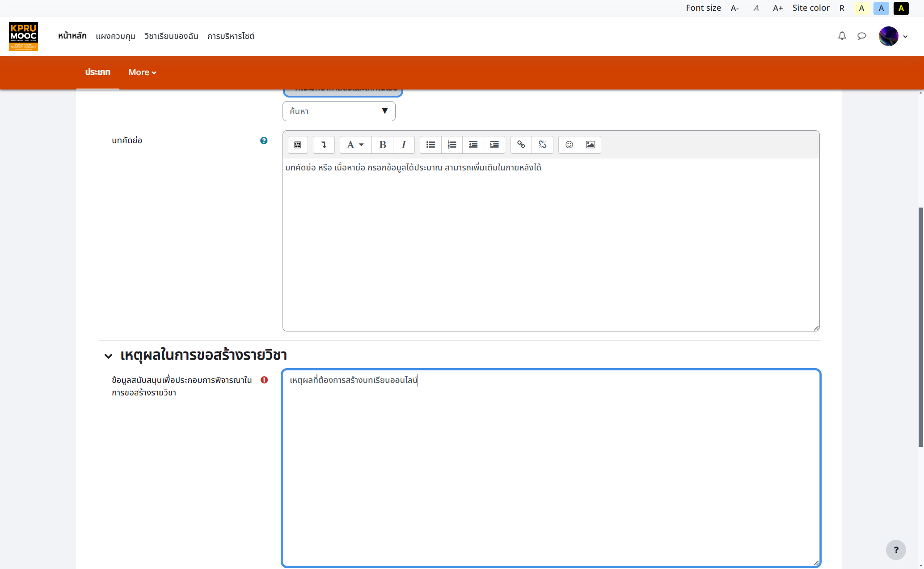Image resolution: width=924 pixels, height=569 pixels.
Task: Reset font size with italic A
Action: (756, 8)
